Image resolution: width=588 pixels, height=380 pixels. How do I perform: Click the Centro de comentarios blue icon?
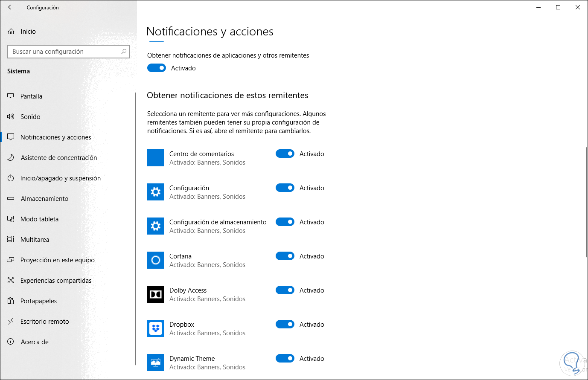click(x=156, y=158)
